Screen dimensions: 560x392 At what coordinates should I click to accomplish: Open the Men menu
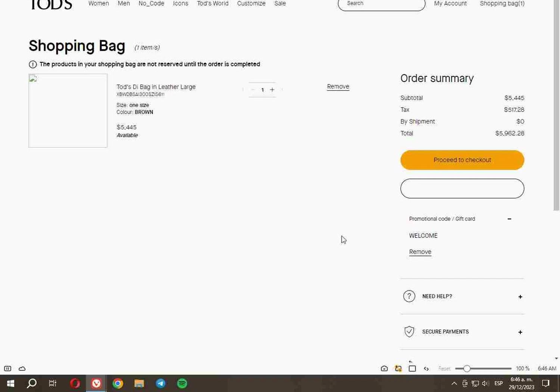click(x=124, y=3)
